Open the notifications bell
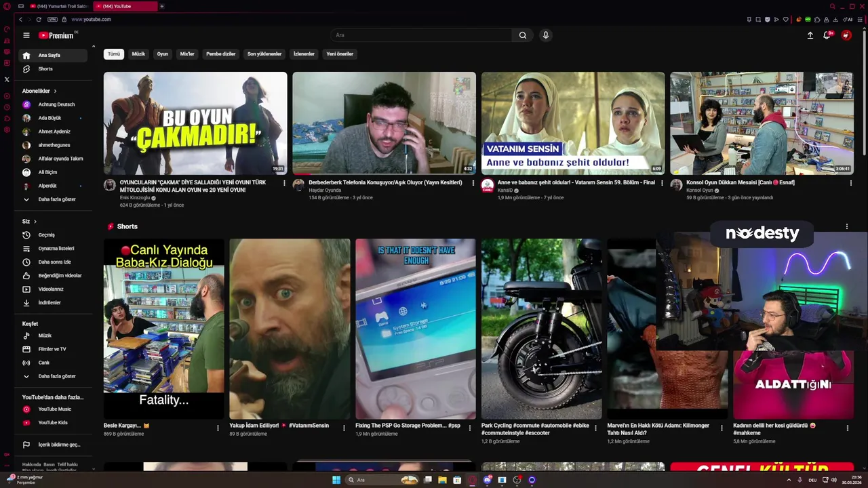 827,35
